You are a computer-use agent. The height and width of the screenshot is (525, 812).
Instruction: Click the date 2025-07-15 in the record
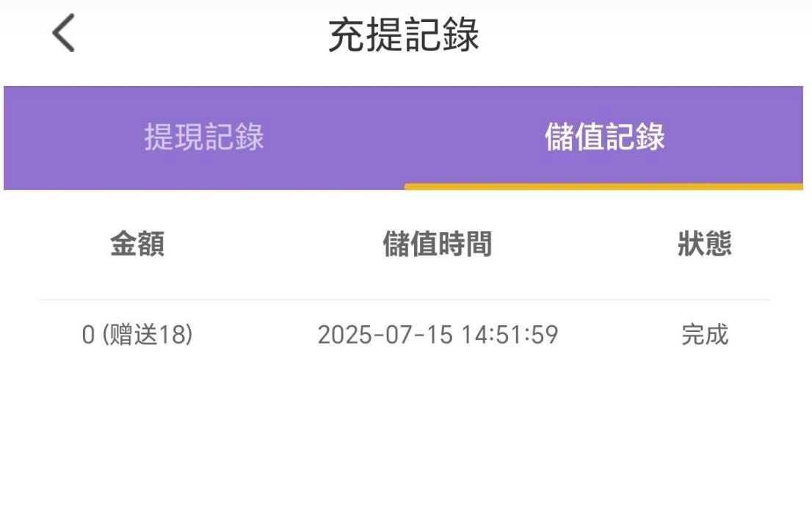pyautogui.click(x=385, y=335)
